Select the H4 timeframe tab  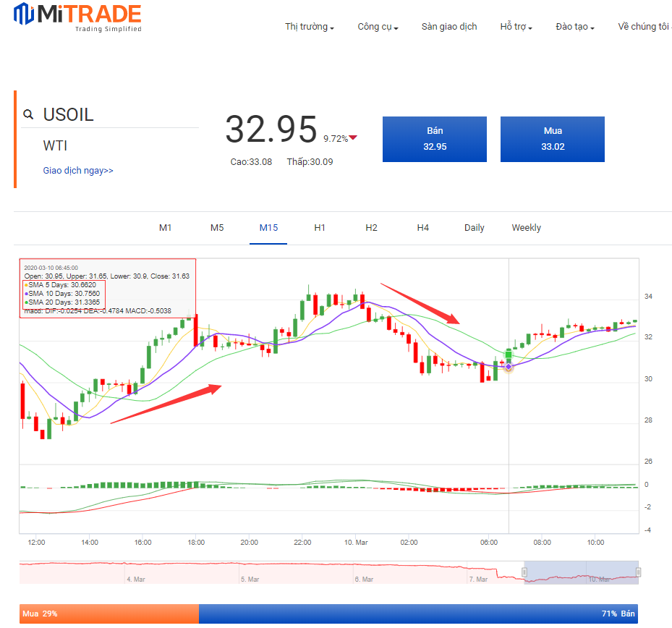click(423, 228)
